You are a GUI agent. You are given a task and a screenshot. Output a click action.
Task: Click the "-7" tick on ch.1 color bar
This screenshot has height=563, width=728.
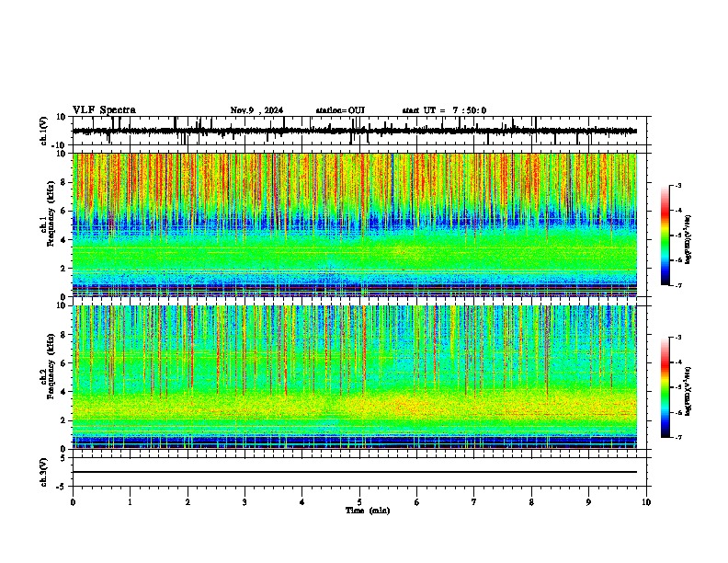(677, 285)
